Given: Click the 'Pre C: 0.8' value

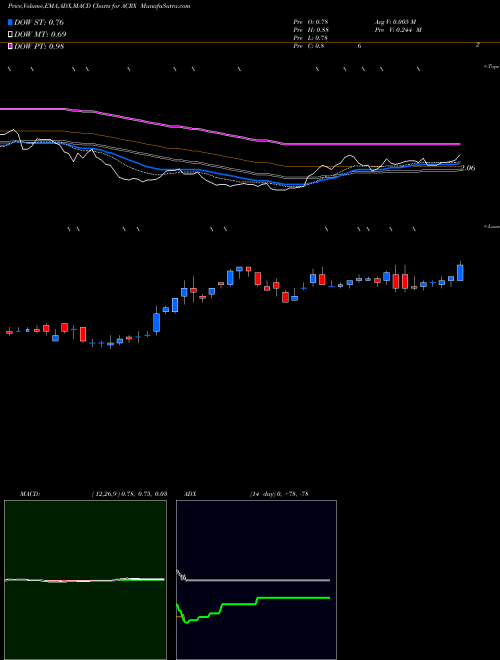Looking at the screenshot, I should pyautogui.click(x=309, y=46).
